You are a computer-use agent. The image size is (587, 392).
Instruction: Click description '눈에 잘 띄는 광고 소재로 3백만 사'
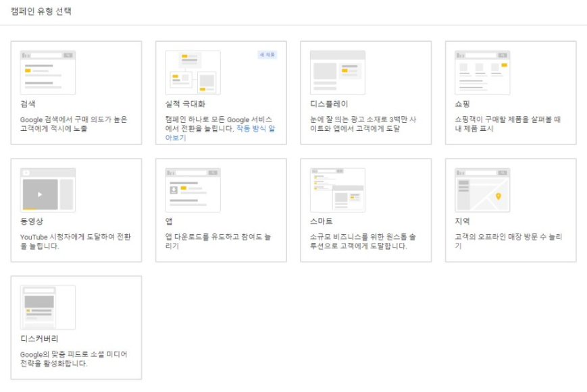click(x=363, y=119)
